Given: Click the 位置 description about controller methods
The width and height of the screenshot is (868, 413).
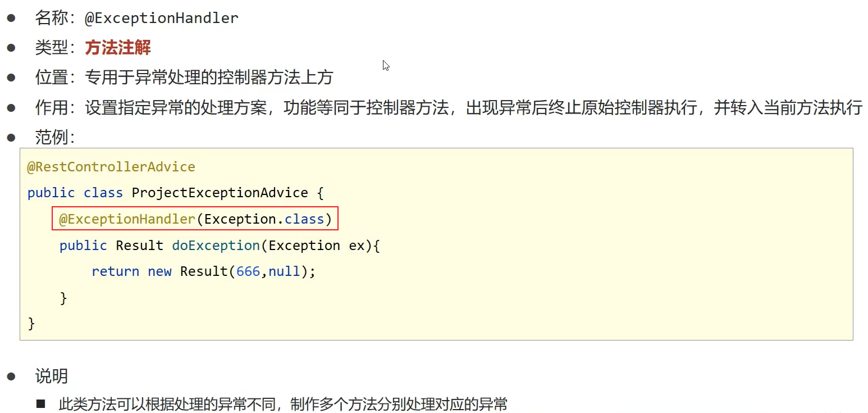Looking at the screenshot, I should tap(209, 78).
